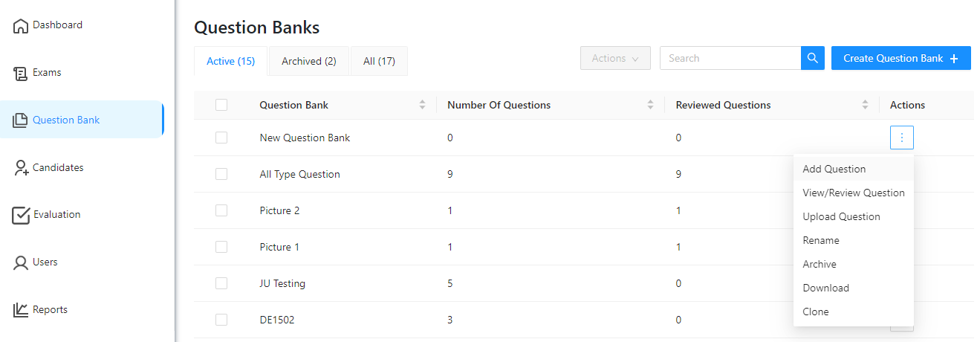Image resolution: width=980 pixels, height=342 pixels.
Task: Click the Exams scroll icon in sidebar
Action: click(21, 73)
